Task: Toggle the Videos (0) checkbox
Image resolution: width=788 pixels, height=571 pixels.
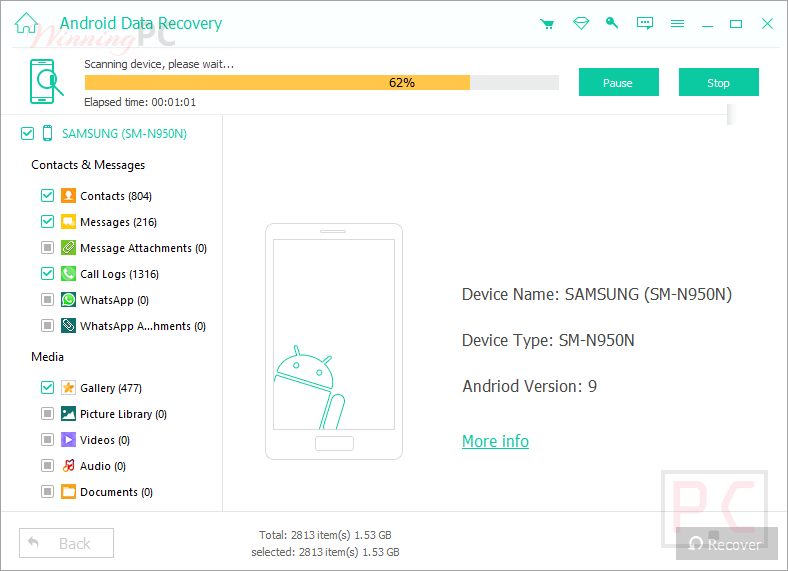Action: click(x=47, y=440)
